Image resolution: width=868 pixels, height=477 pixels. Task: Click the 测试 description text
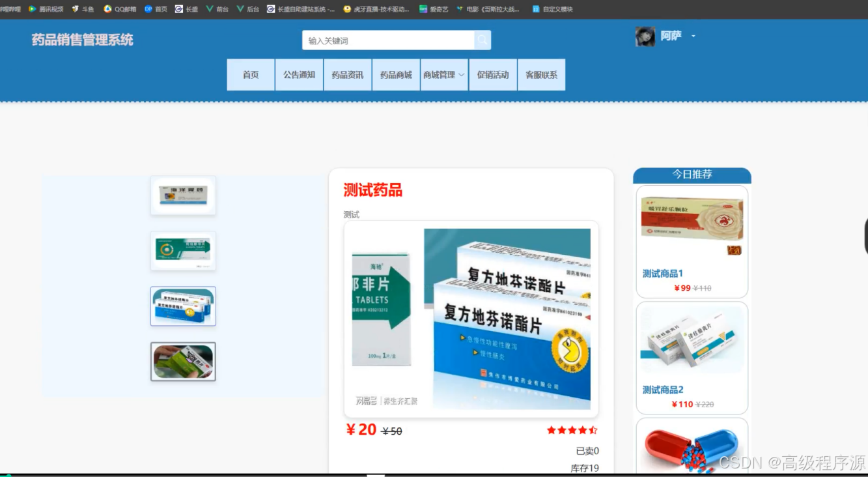[x=352, y=214]
